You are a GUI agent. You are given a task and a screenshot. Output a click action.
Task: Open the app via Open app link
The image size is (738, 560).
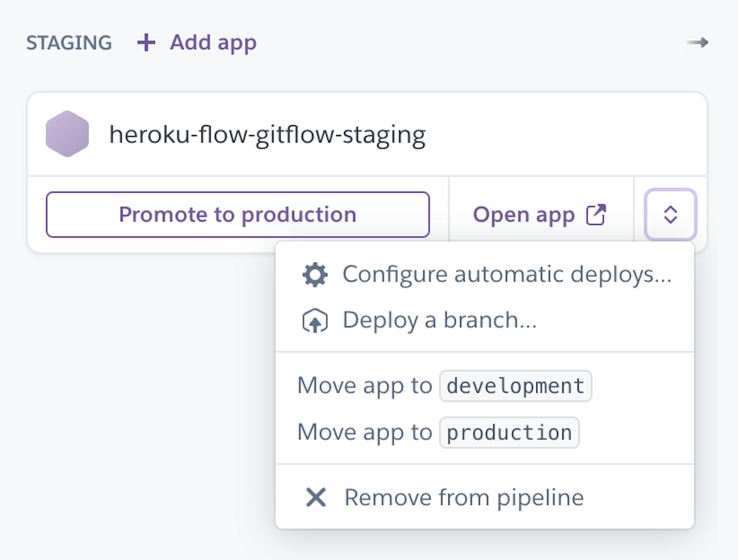point(524,214)
